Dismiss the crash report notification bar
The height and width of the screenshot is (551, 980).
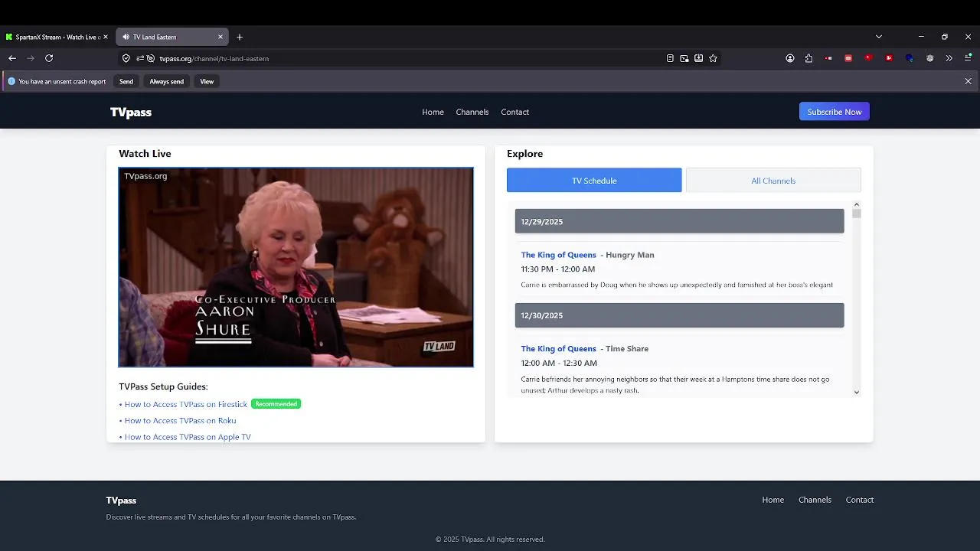(x=968, y=81)
